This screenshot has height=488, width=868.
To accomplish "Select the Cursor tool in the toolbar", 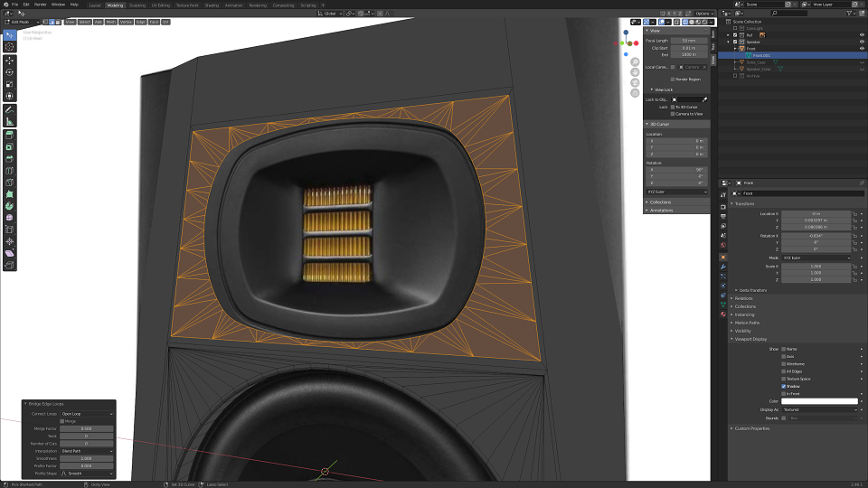I will [9, 47].
